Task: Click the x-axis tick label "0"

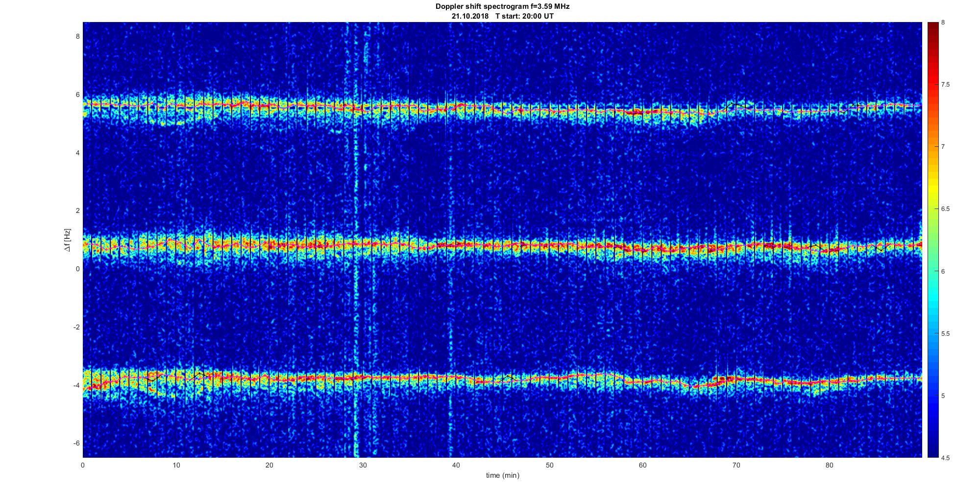Action: tap(83, 465)
